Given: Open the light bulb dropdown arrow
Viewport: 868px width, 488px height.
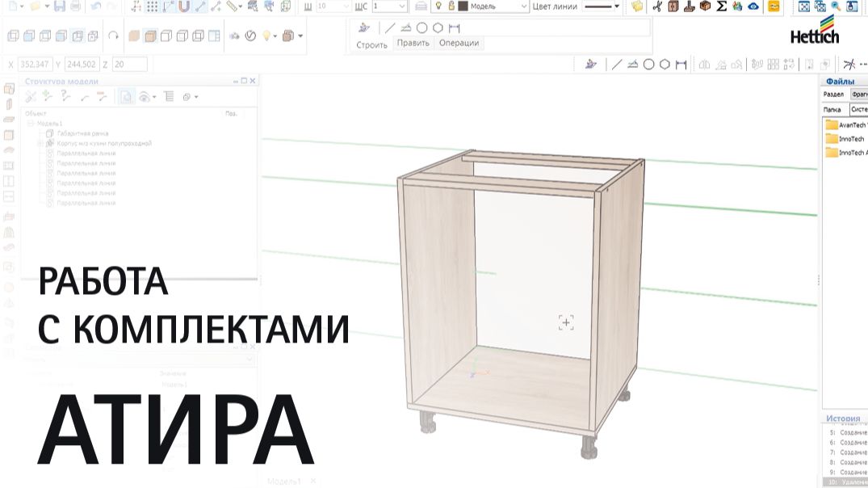Looking at the screenshot, I should pos(275,36).
